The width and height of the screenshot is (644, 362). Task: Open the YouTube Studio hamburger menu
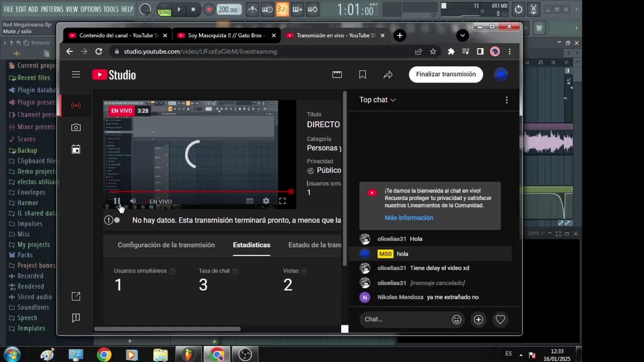pos(76,74)
